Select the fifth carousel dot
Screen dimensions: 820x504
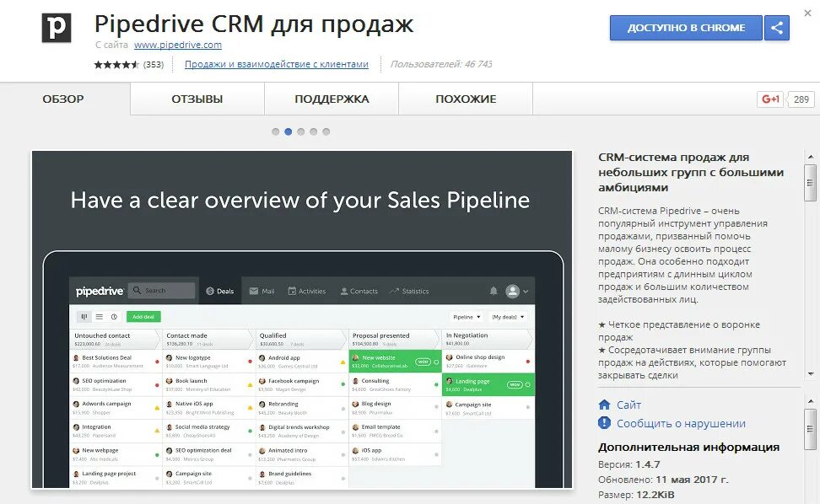pyautogui.click(x=326, y=131)
